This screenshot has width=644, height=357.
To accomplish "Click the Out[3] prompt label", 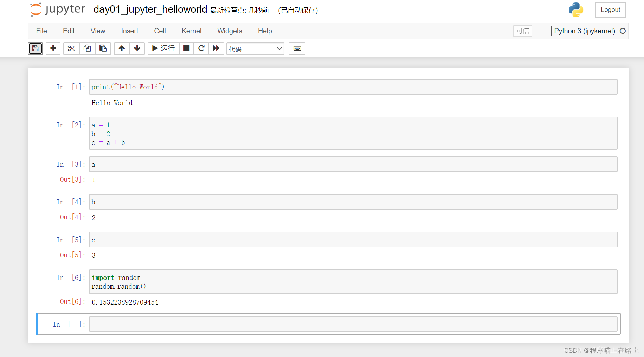I will click(x=72, y=179).
